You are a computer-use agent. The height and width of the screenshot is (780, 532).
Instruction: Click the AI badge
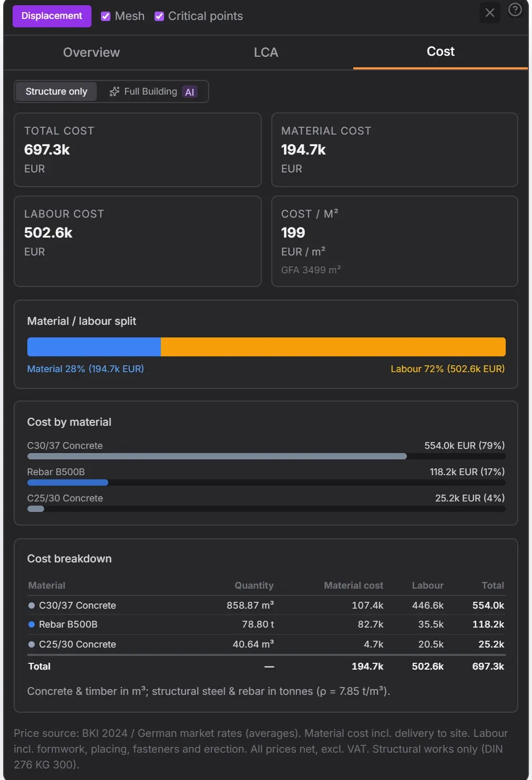click(190, 92)
